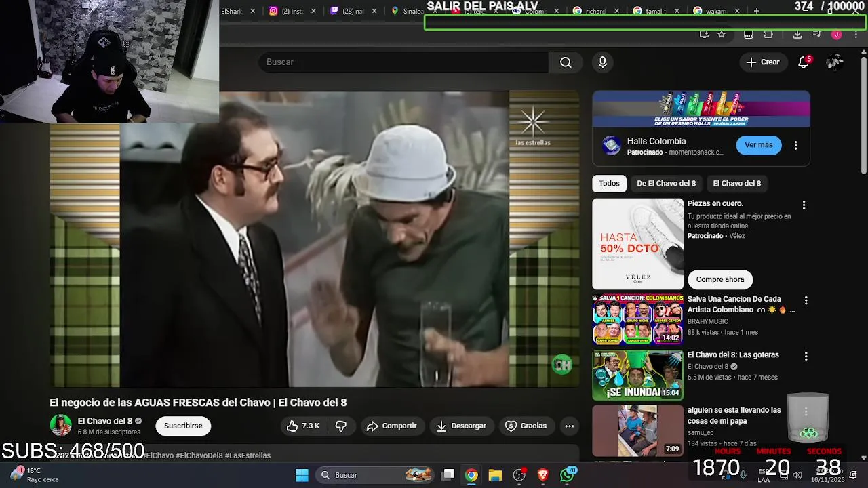The image size is (868, 488).
Task: Open Chrome three-dot menu
Action: pos(856,34)
